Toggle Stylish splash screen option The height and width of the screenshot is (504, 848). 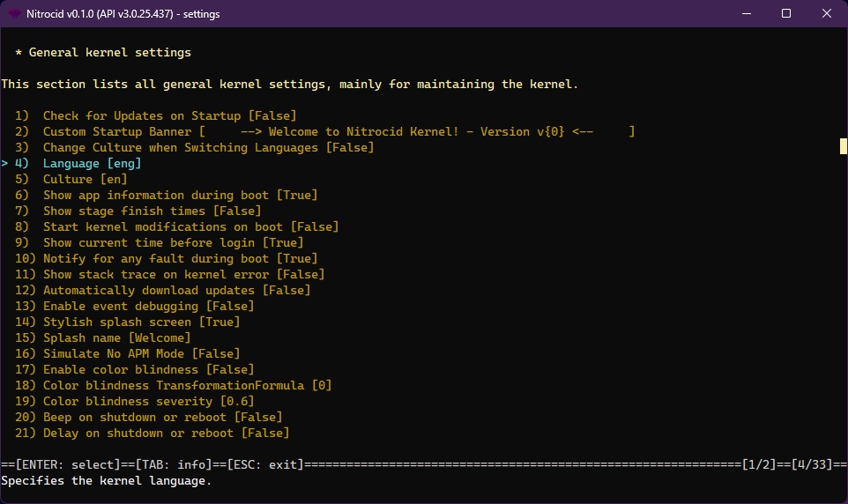(x=141, y=322)
